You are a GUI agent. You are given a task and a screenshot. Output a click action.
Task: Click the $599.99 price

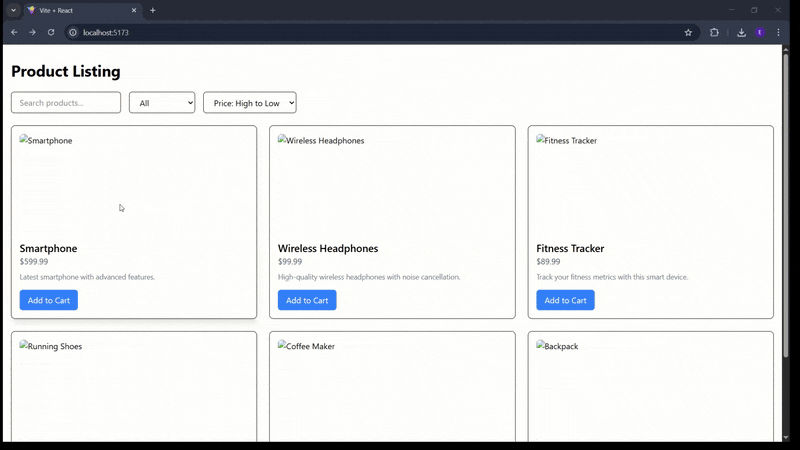(34, 262)
